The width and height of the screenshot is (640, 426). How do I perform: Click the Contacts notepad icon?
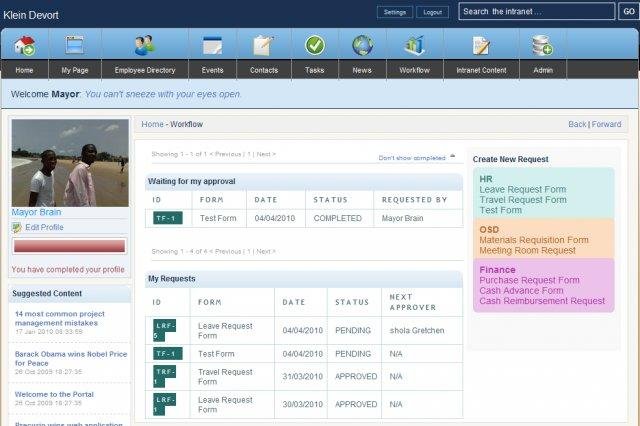[264, 45]
